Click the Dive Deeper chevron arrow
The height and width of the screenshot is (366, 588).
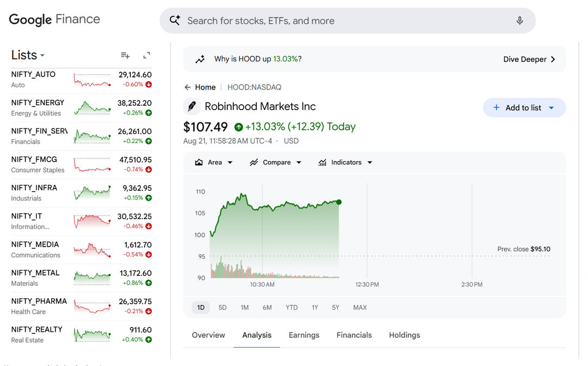point(553,59)
